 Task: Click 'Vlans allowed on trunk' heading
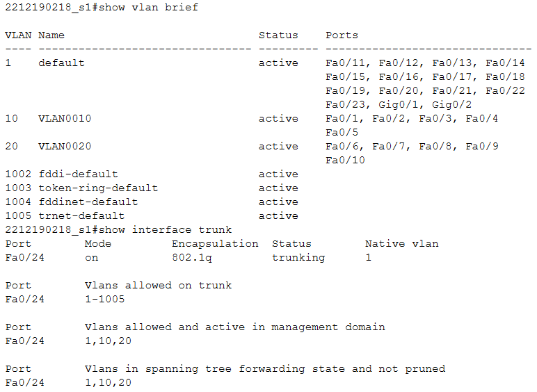coord(158,285)
